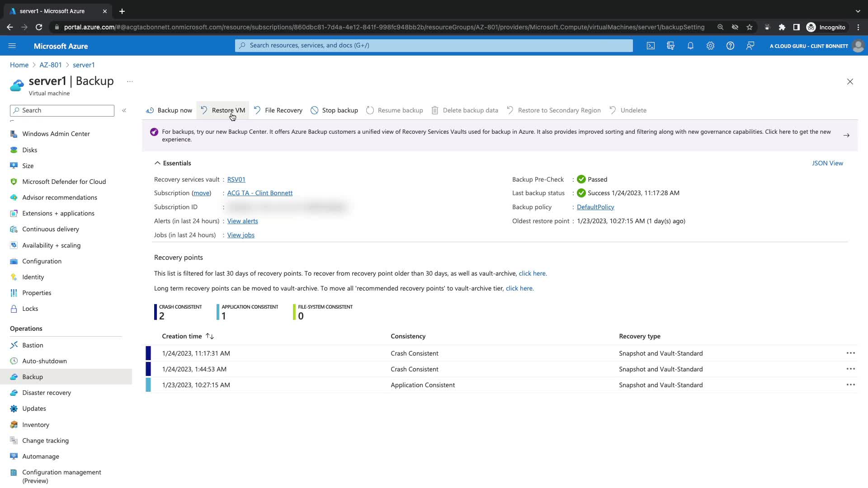Collapse the left sidebar menu
The height and width of the screenshot is (488, 868).
(x=124, y=110)
